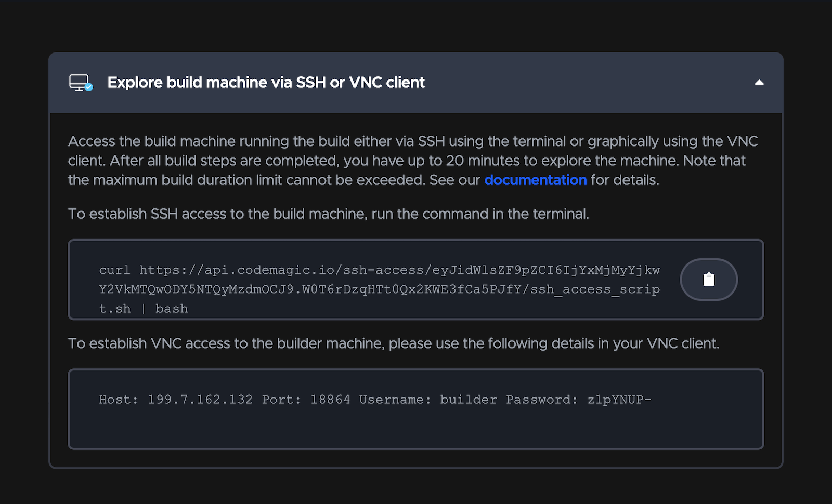The image size is (832, 504).
Task: Click the 'To establish VNC access' instruction
Action: 394,343
